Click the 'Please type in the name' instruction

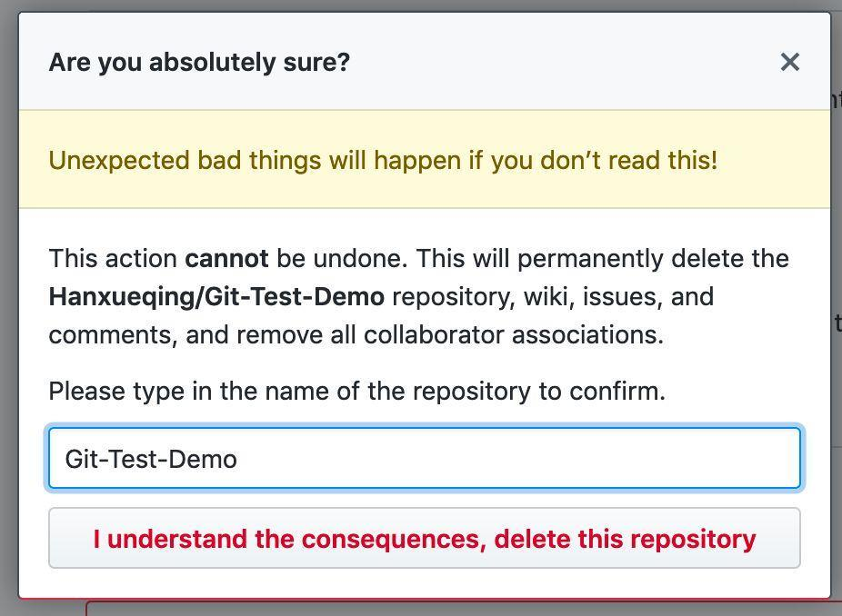click(357, 392)
